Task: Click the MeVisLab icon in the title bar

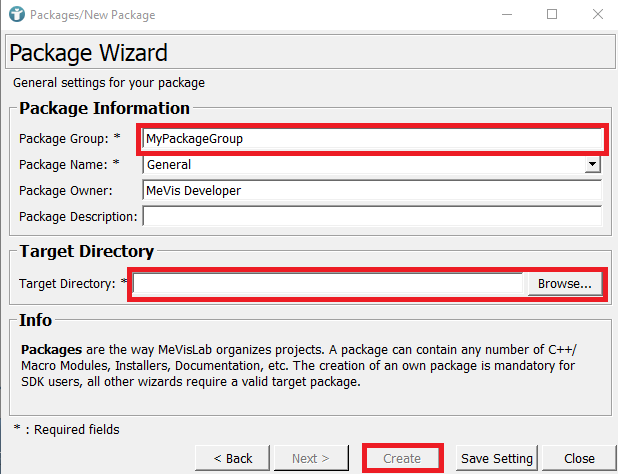Action: (x=15, y=15)
